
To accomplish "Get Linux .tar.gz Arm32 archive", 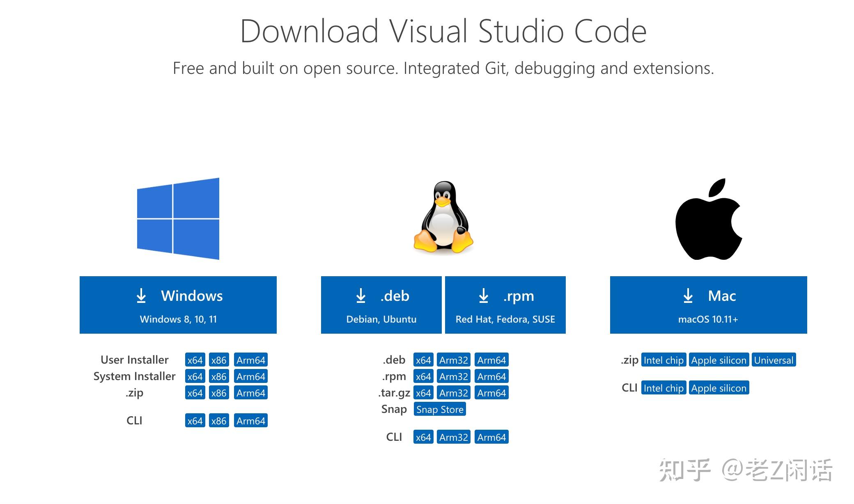I will pos(454,393).
